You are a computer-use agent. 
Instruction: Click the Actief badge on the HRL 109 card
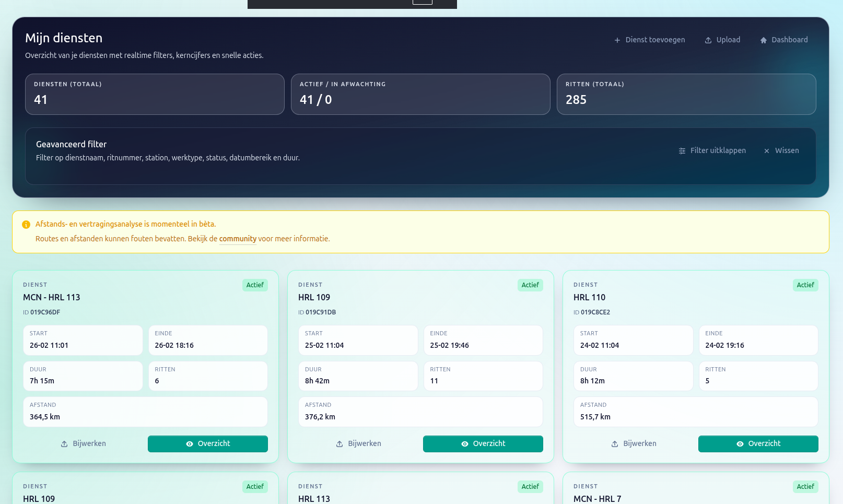[x=530, y=285]
